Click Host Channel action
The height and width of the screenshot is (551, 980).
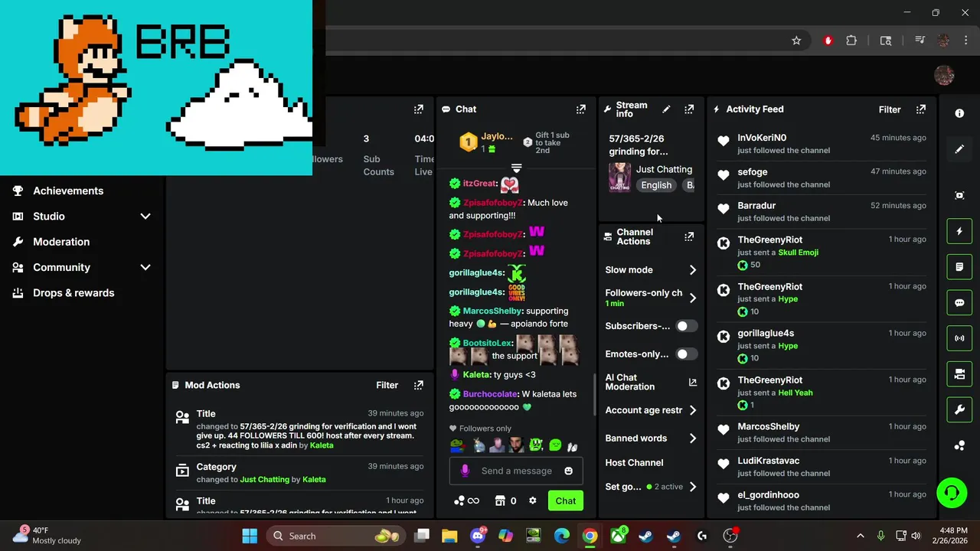pos(634,463)
